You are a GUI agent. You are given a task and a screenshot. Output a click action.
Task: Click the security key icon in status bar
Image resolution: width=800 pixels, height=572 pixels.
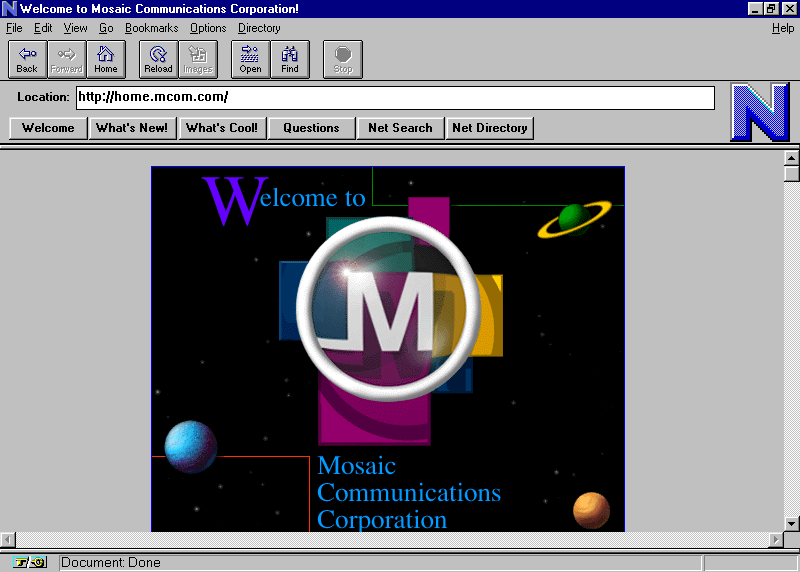tap(30, 562)
